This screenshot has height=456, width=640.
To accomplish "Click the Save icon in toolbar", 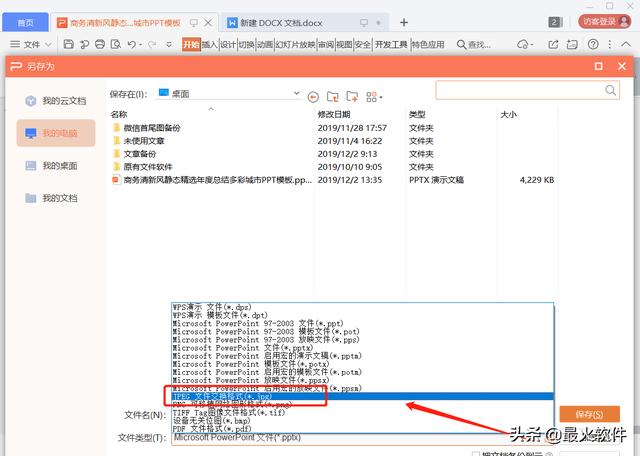I will [x=69, y=44].
